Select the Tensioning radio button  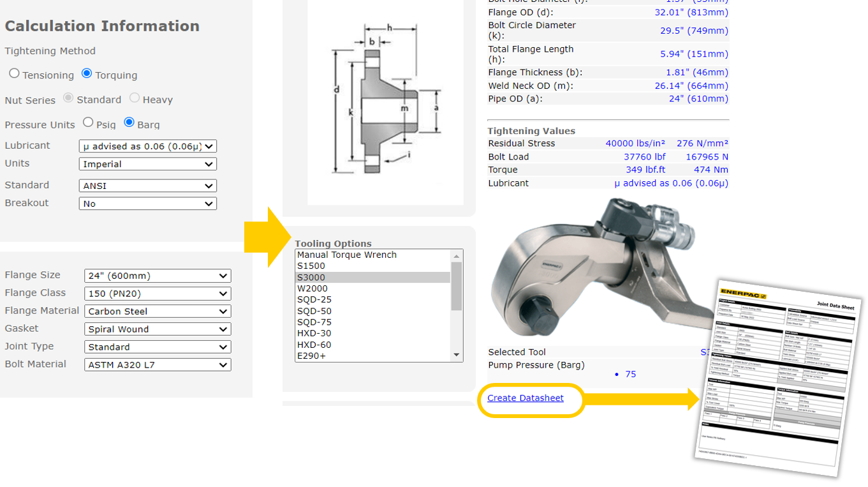point(14,73)
